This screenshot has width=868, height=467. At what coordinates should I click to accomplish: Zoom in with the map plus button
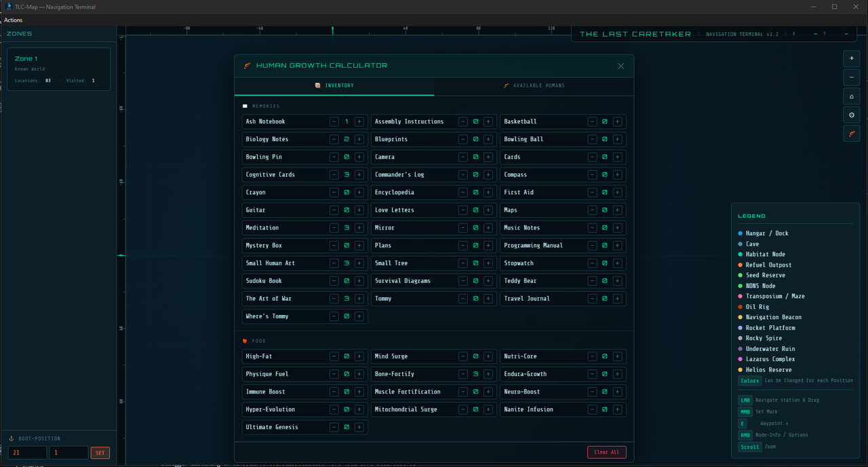pyautogui.click(x=852, y=58)
